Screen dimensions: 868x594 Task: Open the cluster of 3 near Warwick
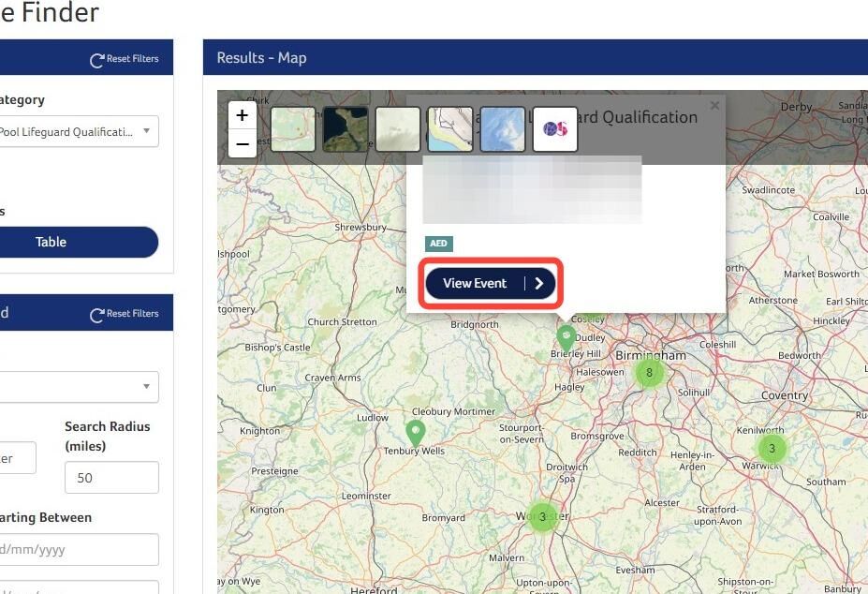(772, 448)
